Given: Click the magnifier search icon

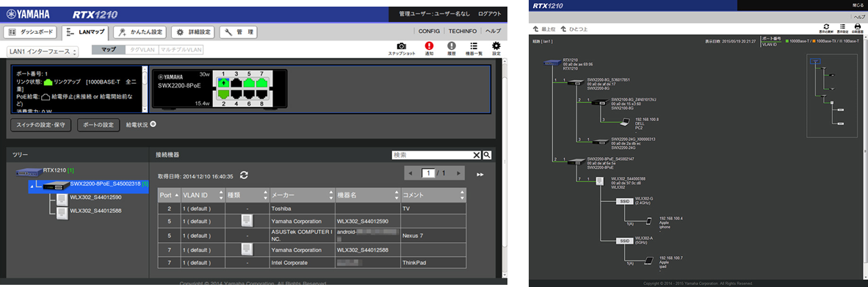Looking at the screenshot, I should click(x=487, y=155).
